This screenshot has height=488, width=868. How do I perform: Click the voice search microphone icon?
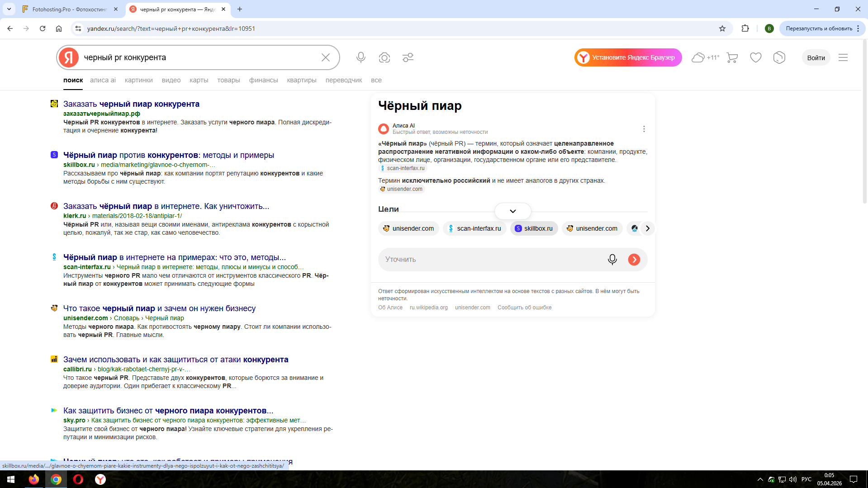(360, 57)
